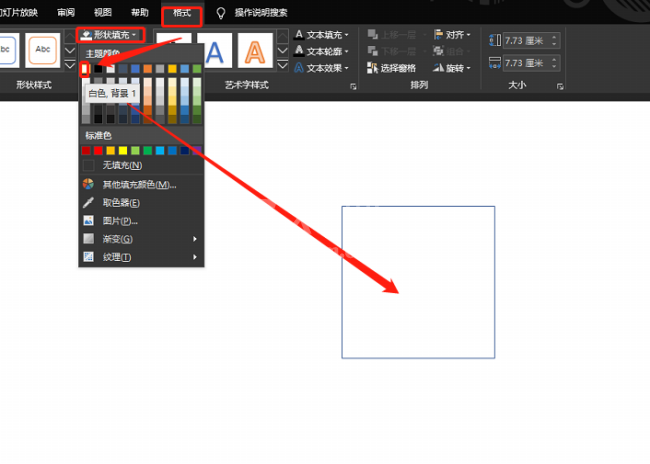Viewport: 650px width, 464px height.
Task: Pick the orange theme color swatch
Action: click(148, 69)
